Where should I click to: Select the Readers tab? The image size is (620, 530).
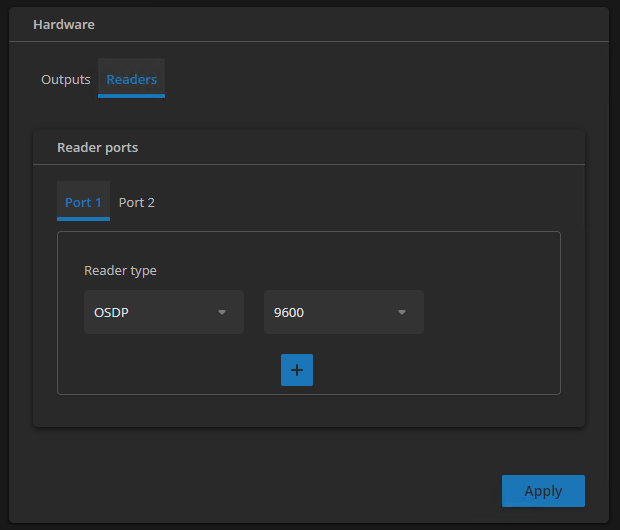click(x=131, y=80)
